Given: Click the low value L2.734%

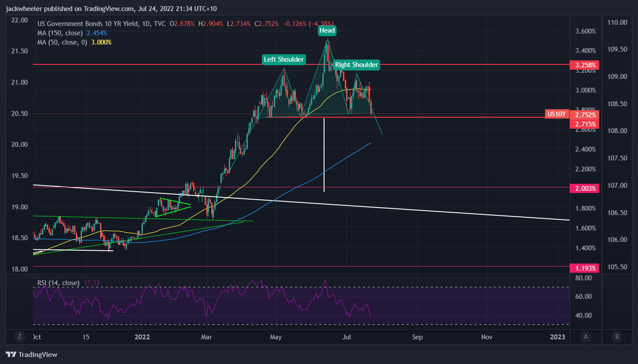Looking at the screenshot, I should [239, 24].
